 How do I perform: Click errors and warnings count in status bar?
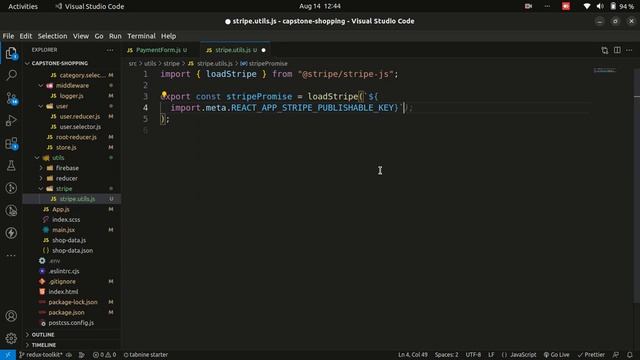(104, 355)
